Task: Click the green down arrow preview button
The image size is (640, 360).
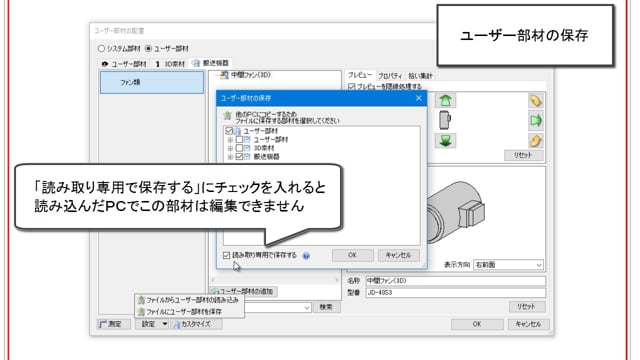Action: [x=445, y=141]
